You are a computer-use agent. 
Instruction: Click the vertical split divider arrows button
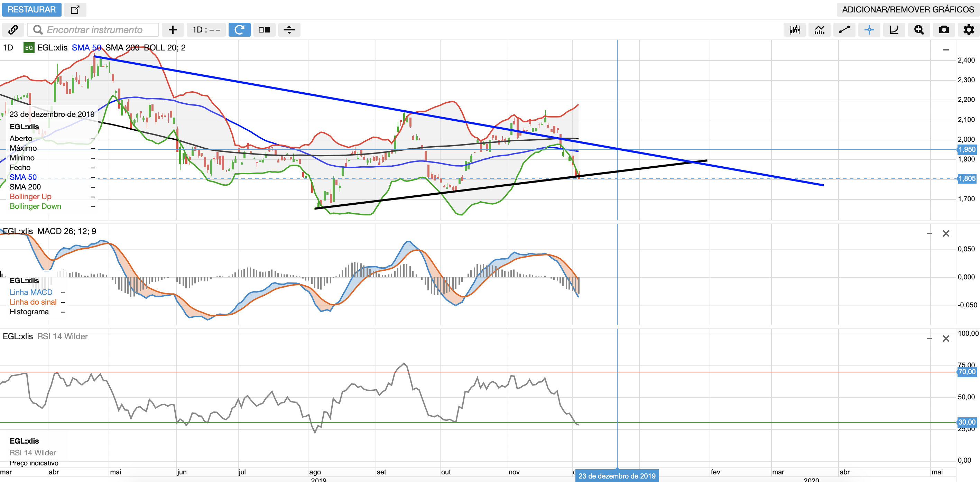coord(289,30)
